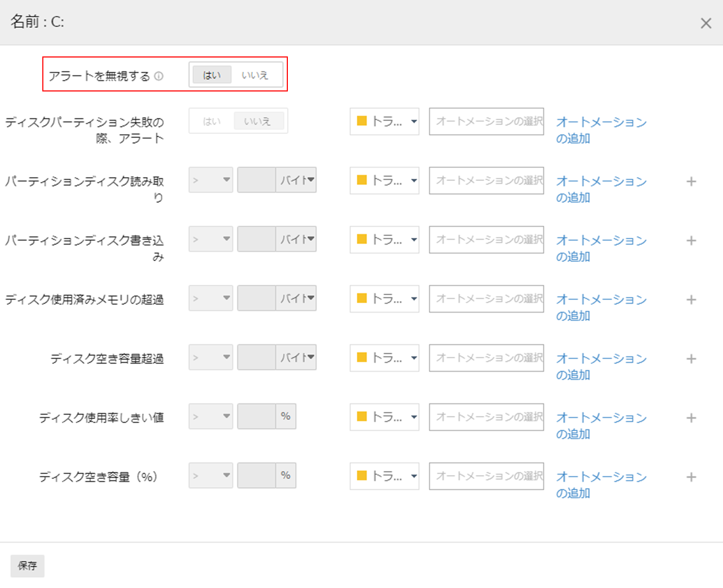Click オートメーションの追加 link in ディスク空き容量超過 row
Viewport: 723px width, 588px height.
601,366
